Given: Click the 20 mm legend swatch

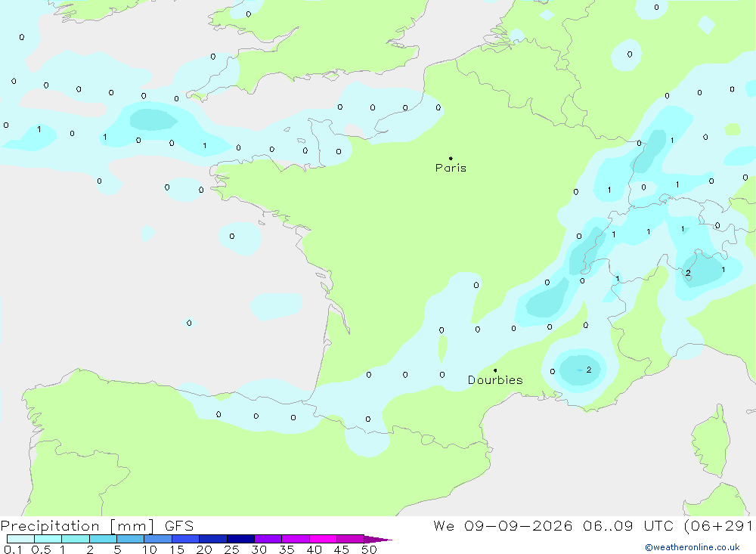Looking at the screenshot, I should (212, 539).
